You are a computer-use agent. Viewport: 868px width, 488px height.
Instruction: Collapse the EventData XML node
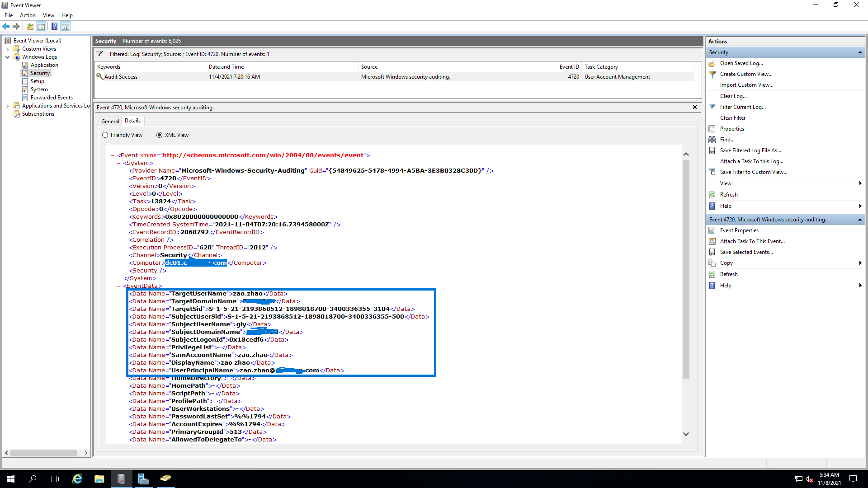[118, 286]
